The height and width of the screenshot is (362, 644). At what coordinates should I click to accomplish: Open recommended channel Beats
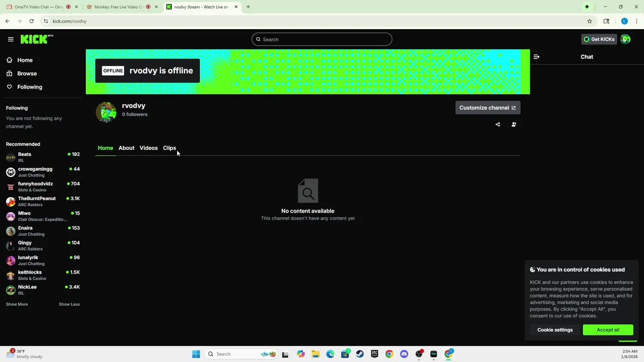pyautogui.click(x=43, y=157)
